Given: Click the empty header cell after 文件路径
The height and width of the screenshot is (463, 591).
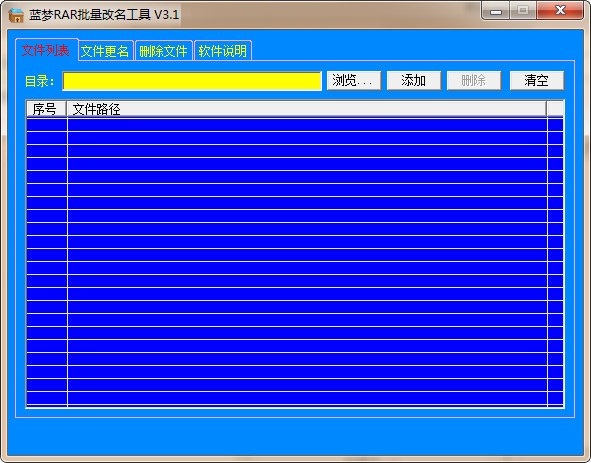Looking at the screenshot, I should point(555,109).
